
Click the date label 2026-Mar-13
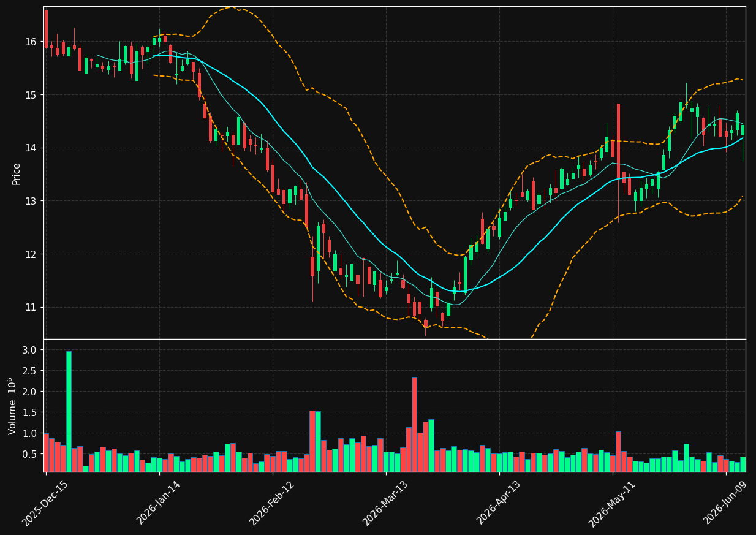point(385,503)
